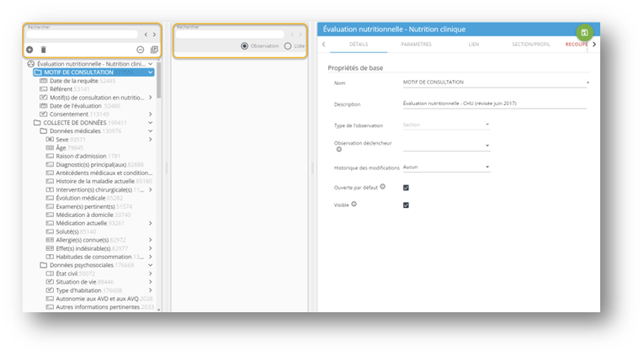The image size is (644, 356).
Task: Click the Description text field
Action: [494, 104]
